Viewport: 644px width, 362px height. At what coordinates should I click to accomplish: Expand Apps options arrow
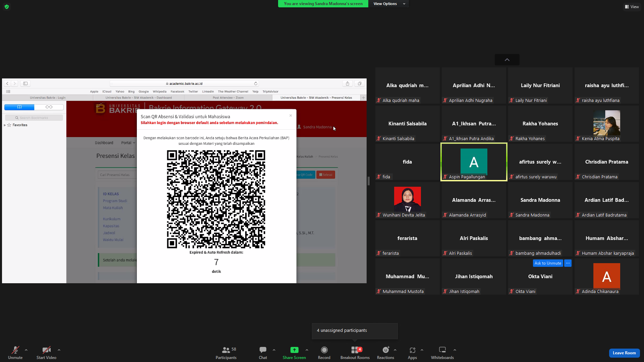(x=422, y=350)
